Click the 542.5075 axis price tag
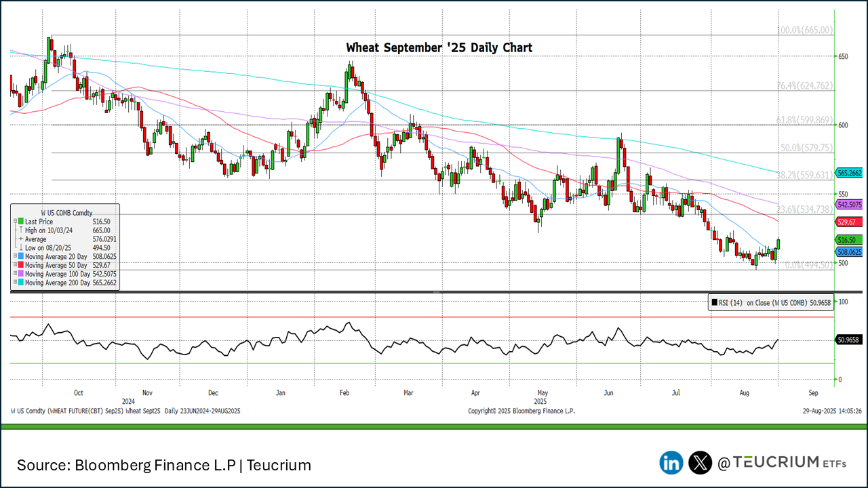The width and height of the screenshot is (868, 488). click(x=849, y=204)
